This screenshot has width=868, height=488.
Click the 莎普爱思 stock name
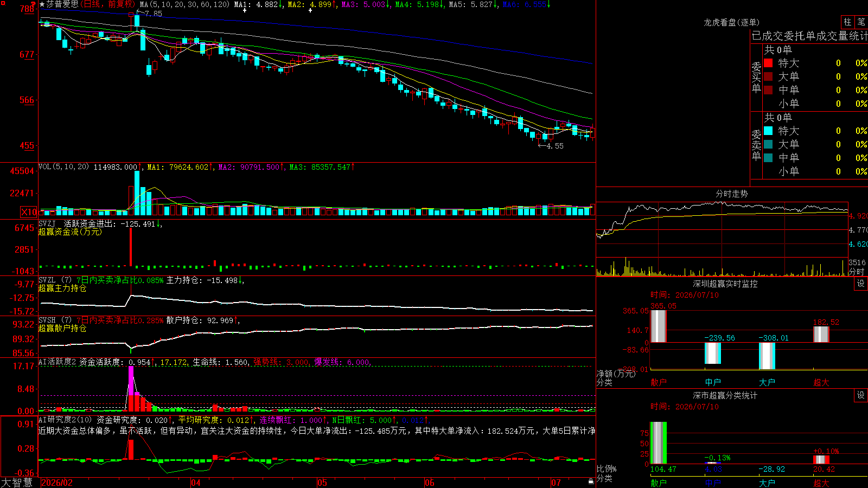click(62, 4)
